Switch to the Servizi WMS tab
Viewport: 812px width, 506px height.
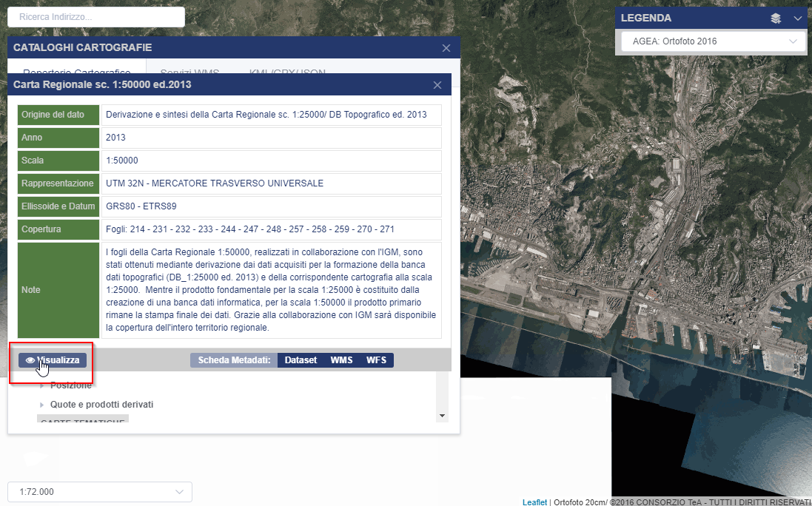point(189,70)
